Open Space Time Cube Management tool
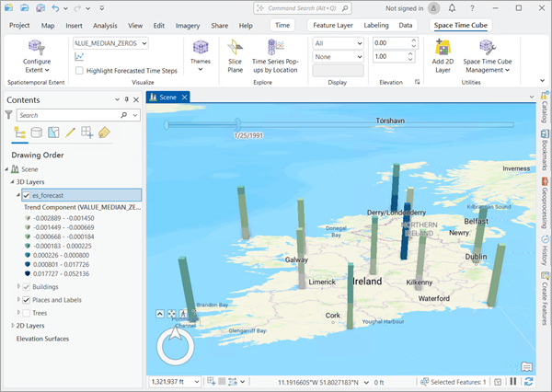This screenshot has width=552, height=392. click(489, 47)
